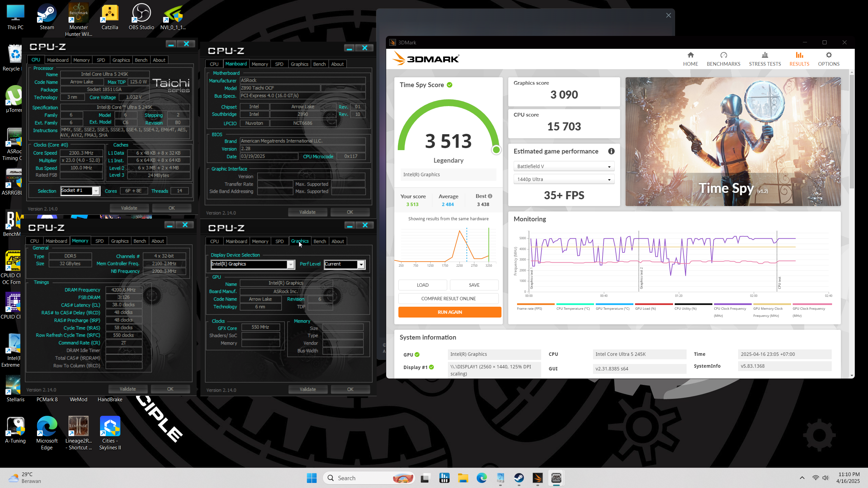Open Monster Hunter Wilds benchmark shortcut
The image size is (868, 488).
(x=79, y=20)
